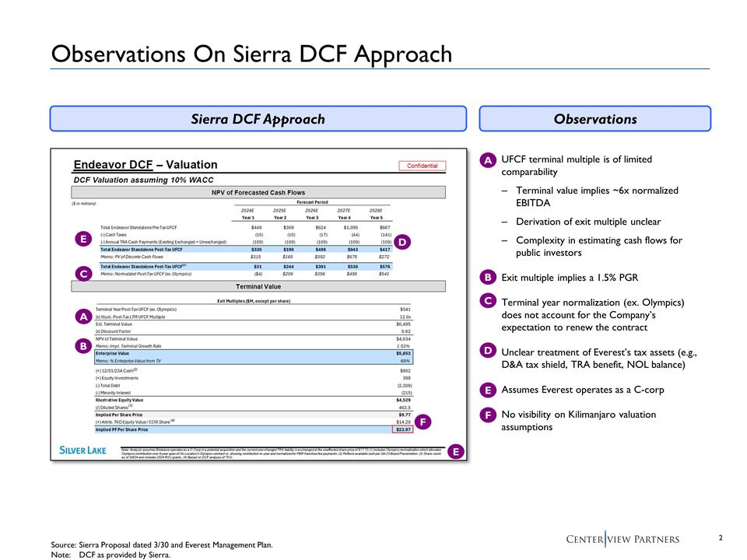Click the Silver Lake logo

pyautogui.click(x=86, y=450)
